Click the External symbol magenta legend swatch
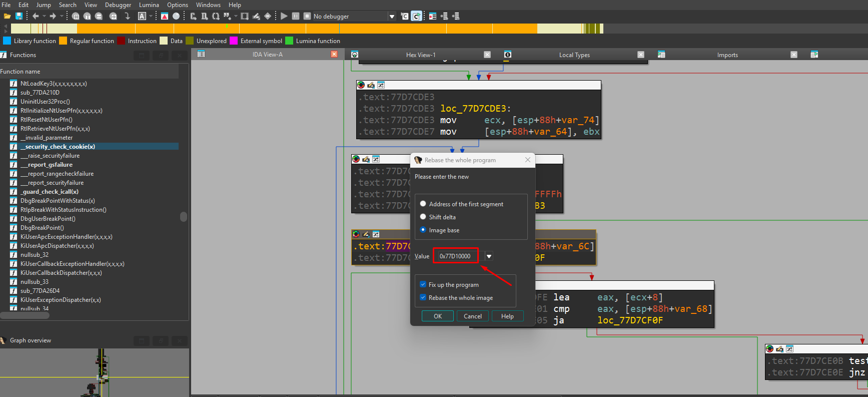868x397 pixels. click(x=234, y=41)
